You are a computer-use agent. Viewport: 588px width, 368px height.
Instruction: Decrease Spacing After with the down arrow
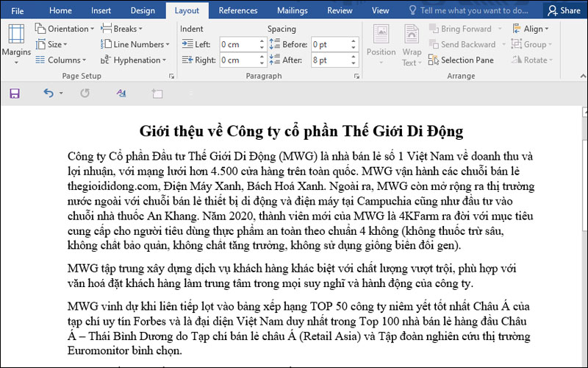[x=354, y=63]
